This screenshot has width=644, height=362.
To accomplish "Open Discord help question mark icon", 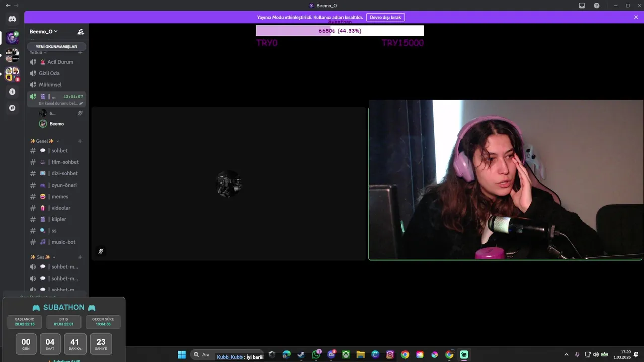I will tap(596, 6).
